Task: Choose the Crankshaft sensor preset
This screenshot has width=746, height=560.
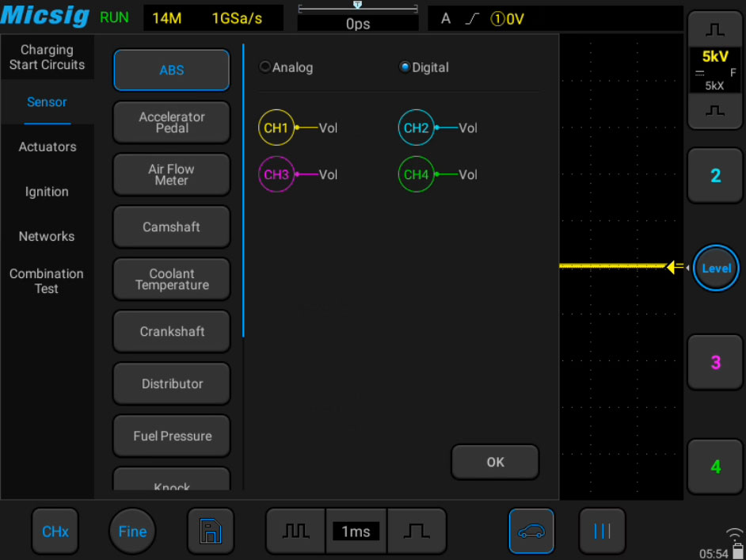Action: point(172,331)
